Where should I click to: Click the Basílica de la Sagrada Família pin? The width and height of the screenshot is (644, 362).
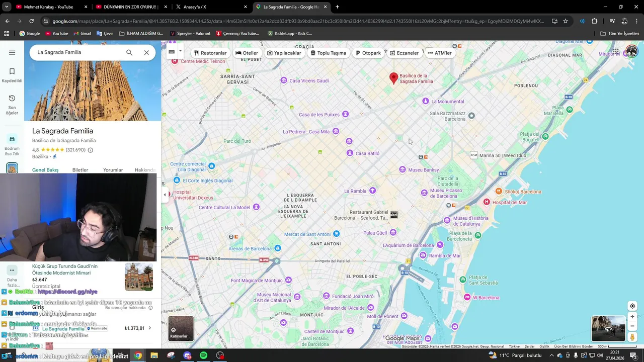pos(394,78)
